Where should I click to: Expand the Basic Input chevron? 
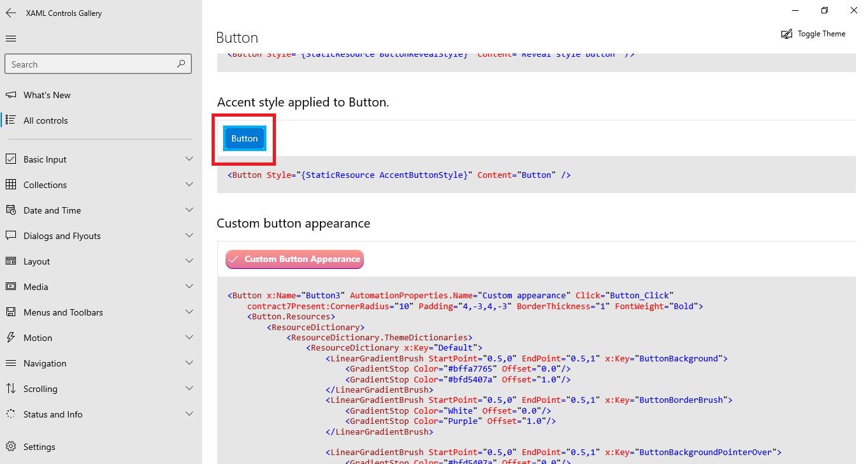coord(189,159)
